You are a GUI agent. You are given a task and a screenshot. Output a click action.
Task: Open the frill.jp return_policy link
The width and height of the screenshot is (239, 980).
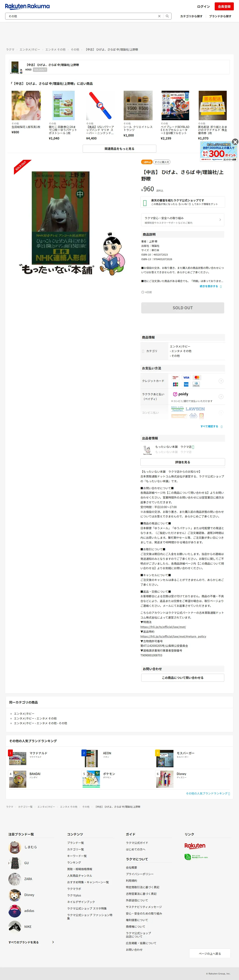tap(173, 636)
